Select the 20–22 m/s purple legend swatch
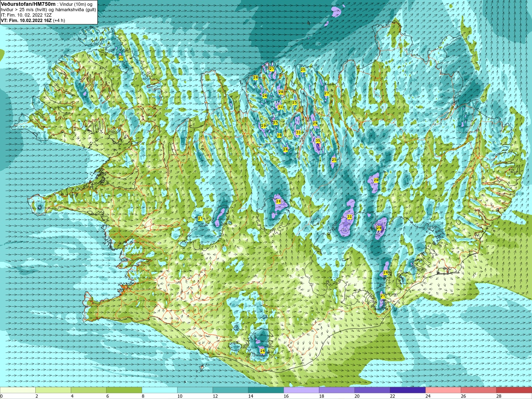Image resolution: width=532 pixels, height=399 pixels. click(x=372, y=390)
